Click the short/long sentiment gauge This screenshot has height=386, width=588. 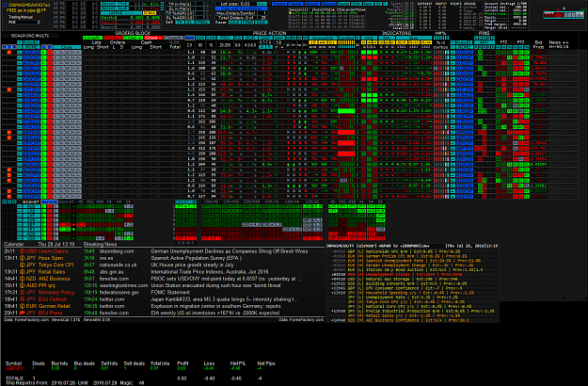pyautogui.click(x=564, y=14)
